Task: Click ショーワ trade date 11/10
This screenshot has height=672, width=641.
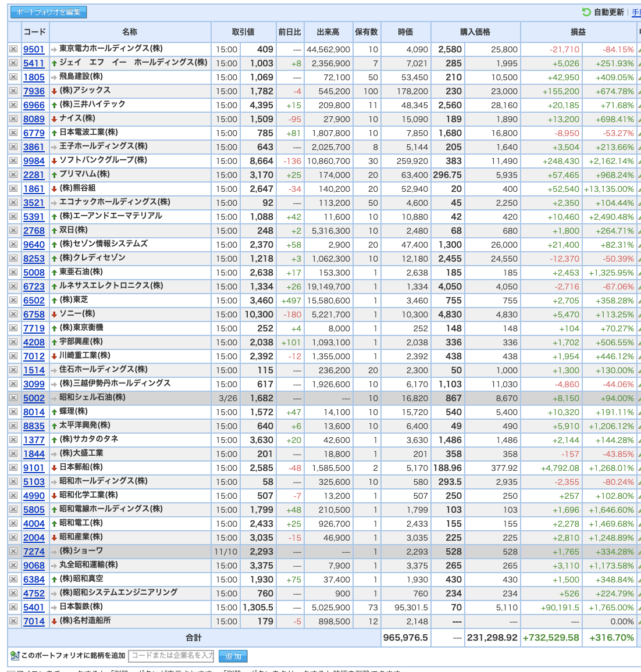Action: (226, 552)
